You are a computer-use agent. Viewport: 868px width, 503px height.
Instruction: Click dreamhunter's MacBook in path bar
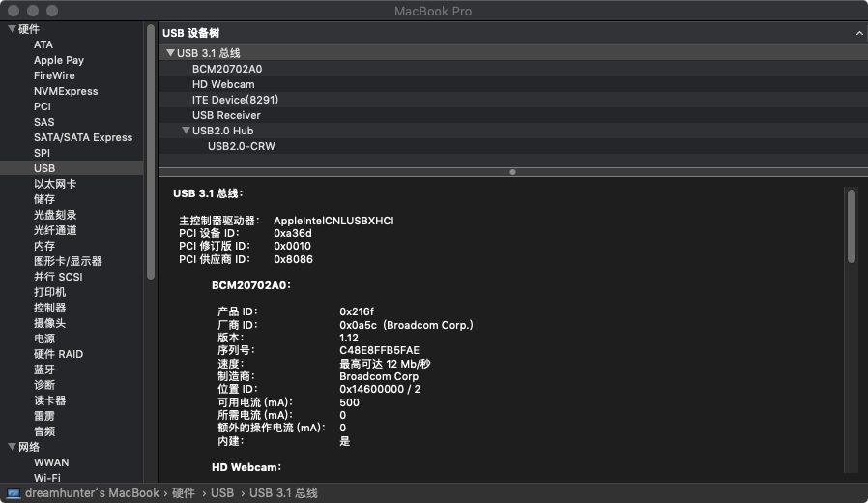pyautogui.click(x=92, y=493)
